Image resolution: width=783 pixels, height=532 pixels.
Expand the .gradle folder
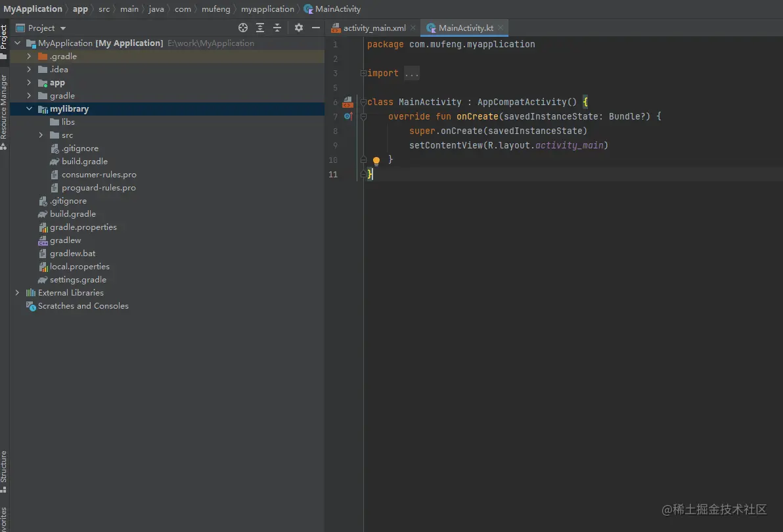29,56
